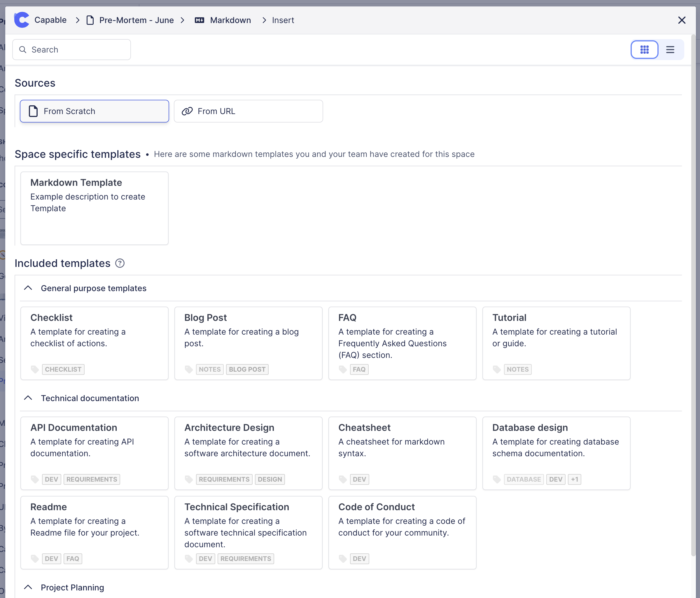Click the +1 tag on Database design
This screenshot has height=598, width=700.
pyautogui.click(x=574, y=479)
